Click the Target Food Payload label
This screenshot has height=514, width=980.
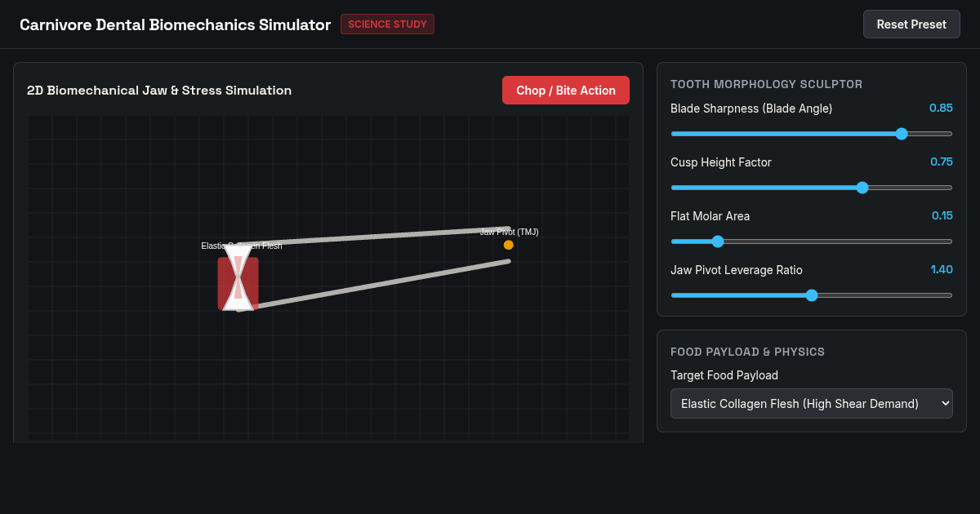coord(724,375)
